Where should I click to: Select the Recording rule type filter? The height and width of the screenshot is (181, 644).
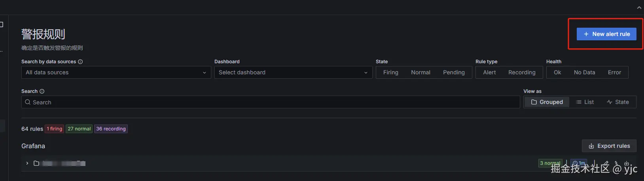pyautogui.click(x=522, y=72)
